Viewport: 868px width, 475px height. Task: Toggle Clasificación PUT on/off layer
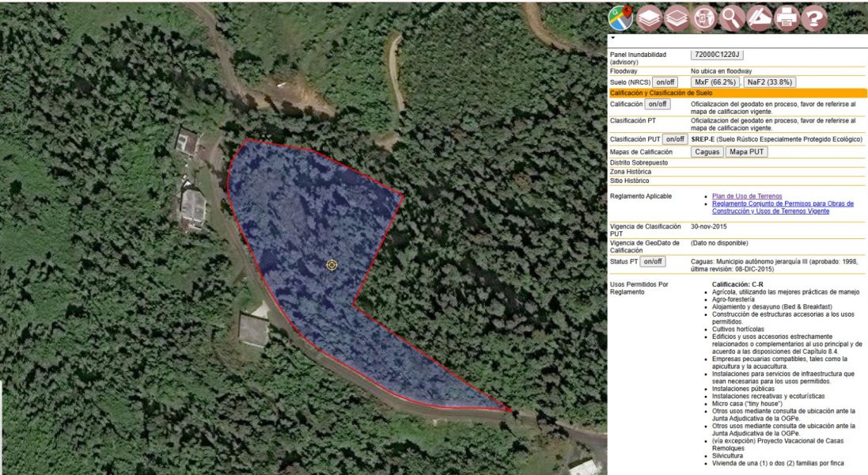[x=675, y=139]
